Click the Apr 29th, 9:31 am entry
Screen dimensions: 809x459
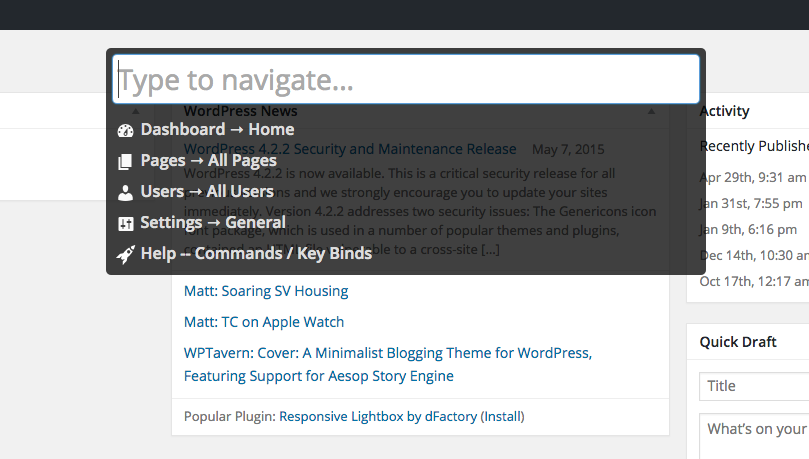click(x=753, y=177)
